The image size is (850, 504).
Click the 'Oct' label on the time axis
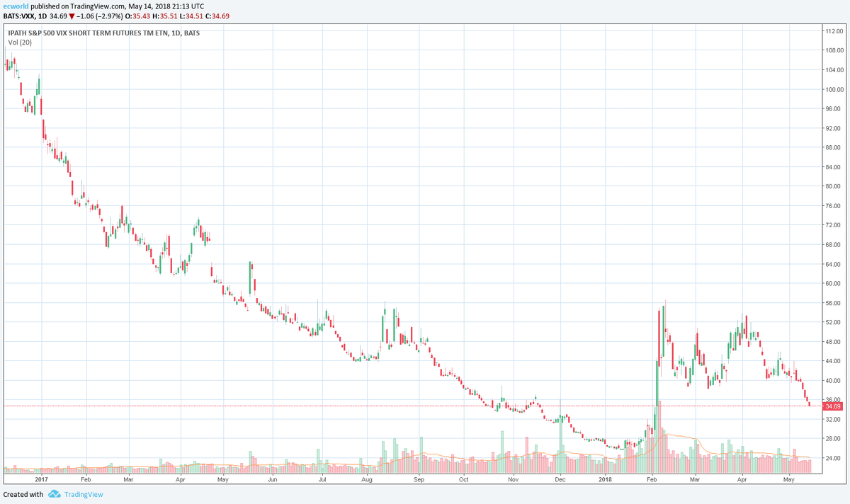(463, 479)
